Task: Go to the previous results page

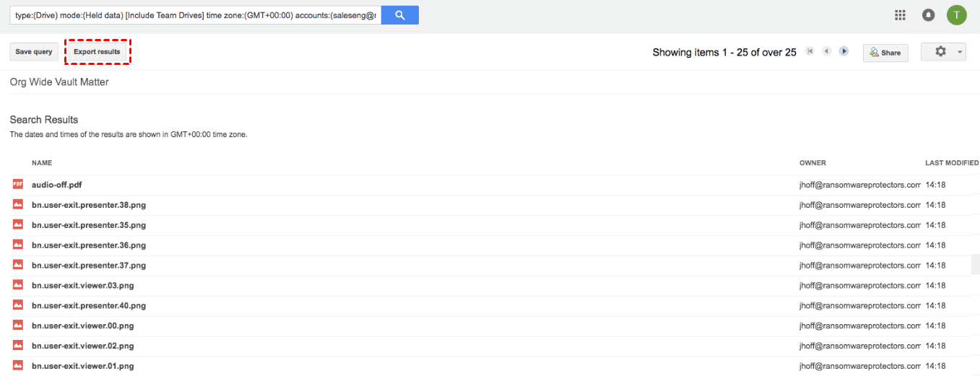Action: (826, 51)
